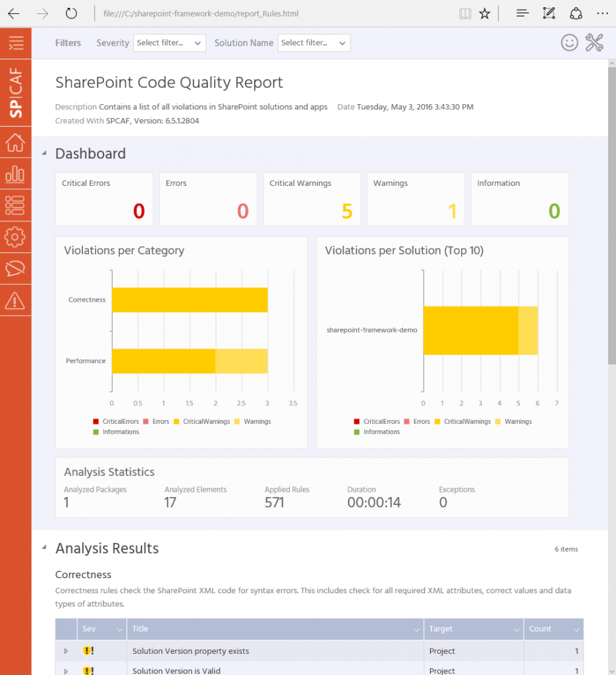The height and width of the screenshot is (675, 616).
Task: Open the share icon in browser toolbar
Action: coord(576,13)
